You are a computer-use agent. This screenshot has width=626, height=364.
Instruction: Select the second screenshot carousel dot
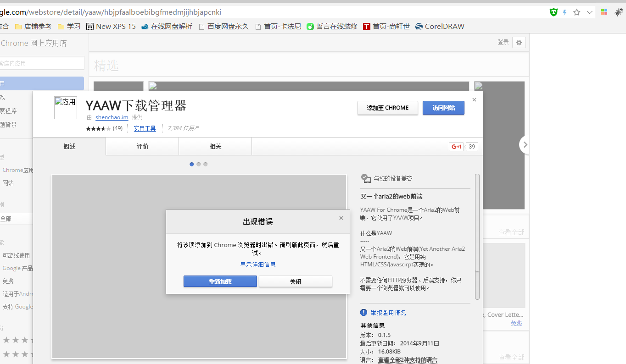tap(199, 164)
